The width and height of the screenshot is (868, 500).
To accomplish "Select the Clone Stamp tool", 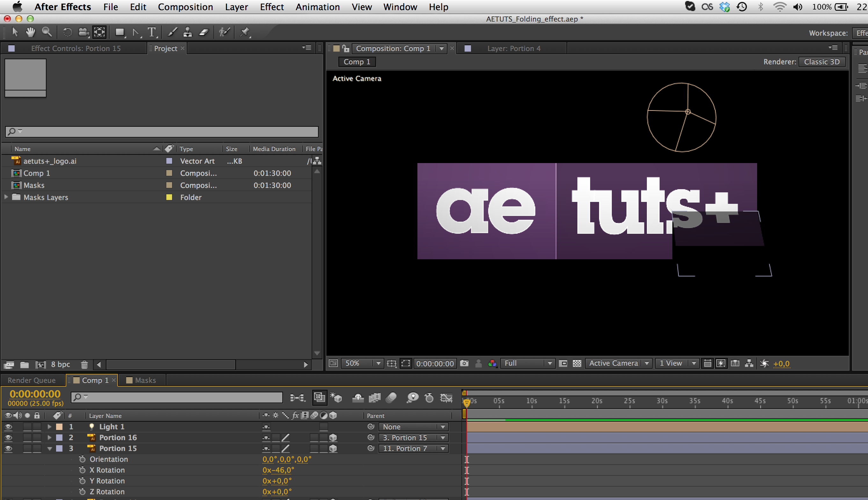I will point(188,32).
